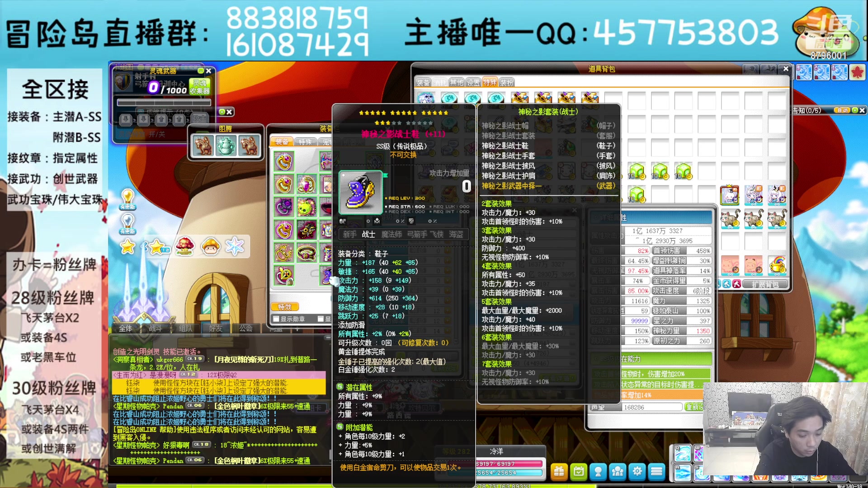Image resolution: width=868 pixels, height=488 pixels.
Task: Minimize the soul weapon panel
Action: pos(201,71)
